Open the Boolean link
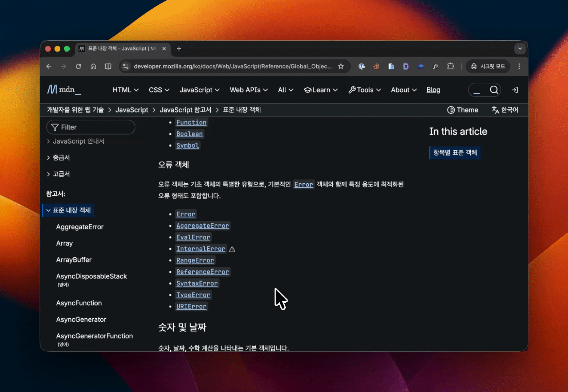The width and height of the screenshot is (568, 392). coord(190,134)
